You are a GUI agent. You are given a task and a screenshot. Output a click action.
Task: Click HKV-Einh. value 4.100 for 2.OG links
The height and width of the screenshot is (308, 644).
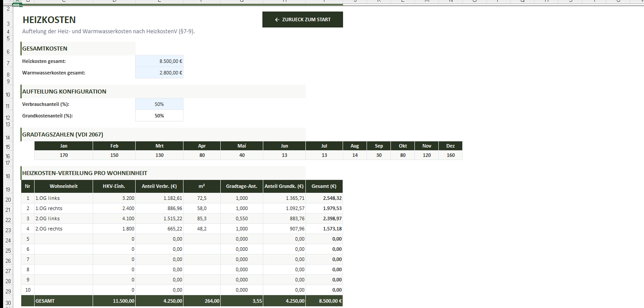point(114,218)
